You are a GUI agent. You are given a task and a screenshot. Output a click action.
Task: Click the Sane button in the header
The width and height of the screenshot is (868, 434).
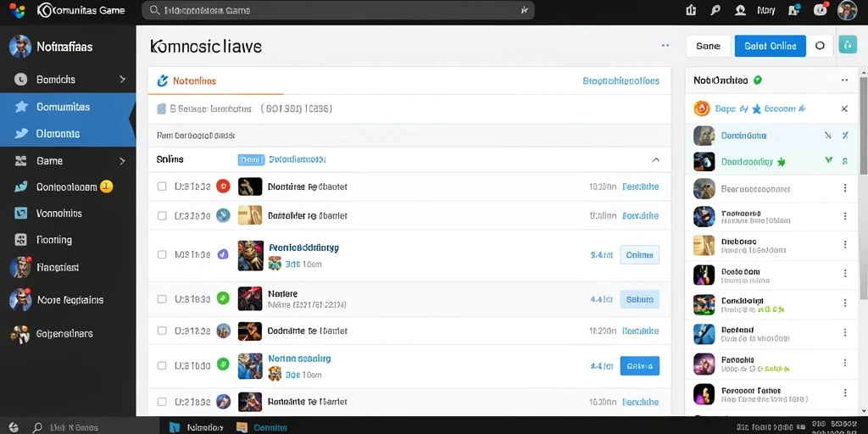pyautogui.click(x=708, y=46)
